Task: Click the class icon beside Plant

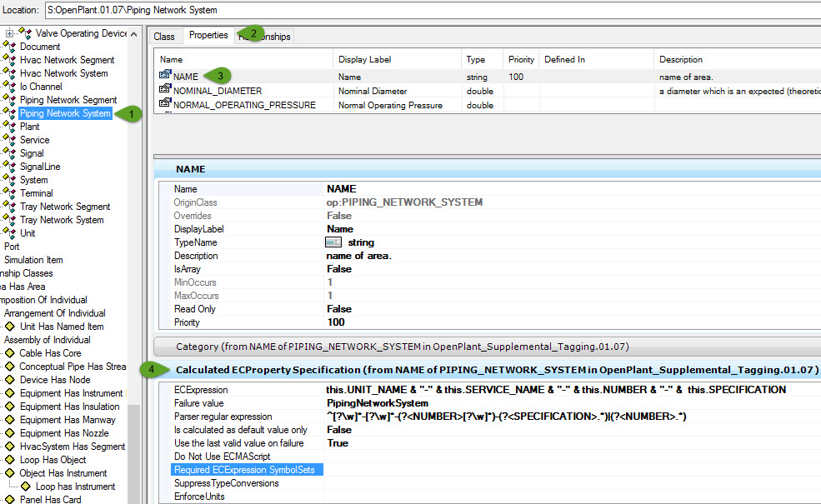Action: pyautogui.click(x=9, y=127)
